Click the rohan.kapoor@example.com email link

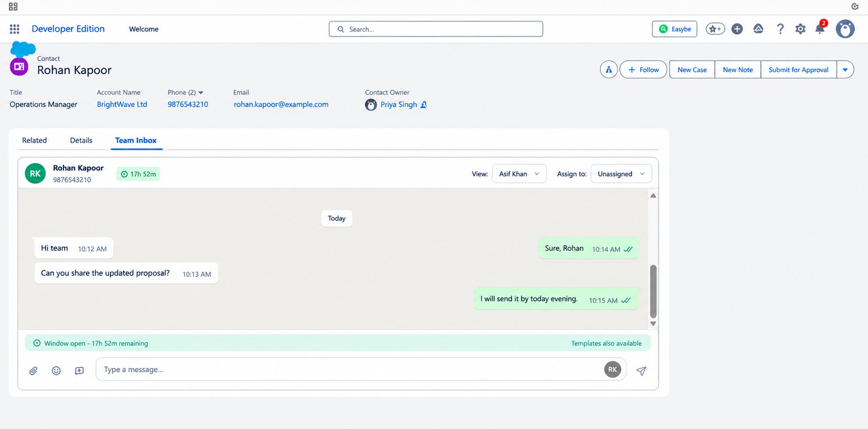click(x=281, y=105)
